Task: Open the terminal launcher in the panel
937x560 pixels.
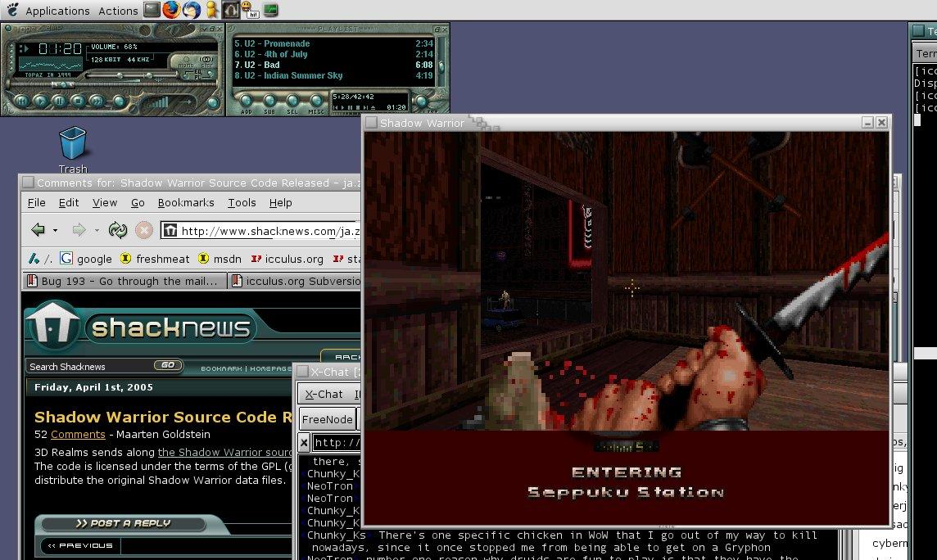Action: pyautogui.click(x=152, y=10)
